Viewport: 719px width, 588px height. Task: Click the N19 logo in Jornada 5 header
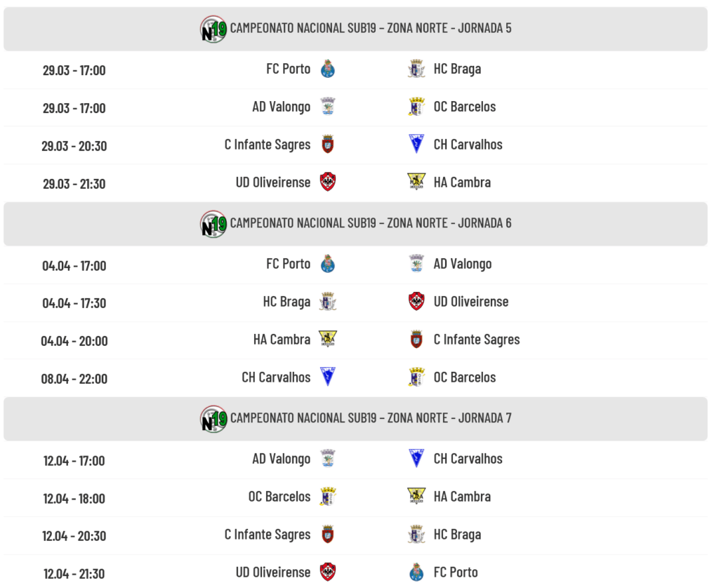(213, 29)
